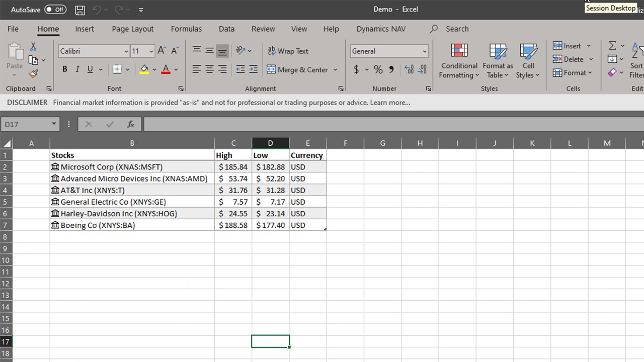This screenshot has height=362, width=644.
Task: Switch to the Page Layout tab
Action: pyautogui.click(x=133, y=29)
